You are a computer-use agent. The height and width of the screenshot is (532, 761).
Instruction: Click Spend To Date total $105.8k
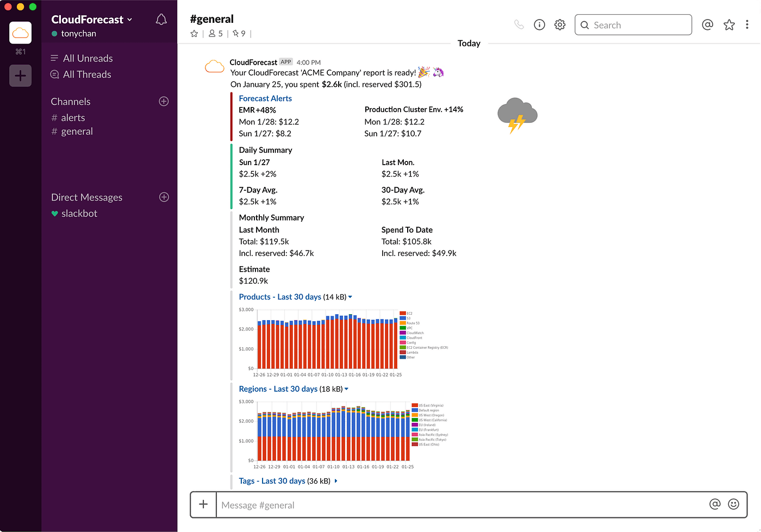click(407, 241)
